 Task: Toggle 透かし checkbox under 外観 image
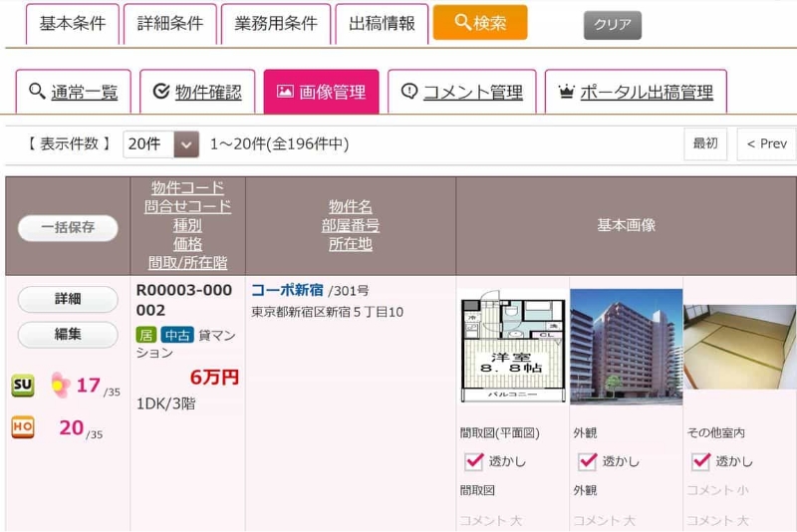click(x=588, y=461)
